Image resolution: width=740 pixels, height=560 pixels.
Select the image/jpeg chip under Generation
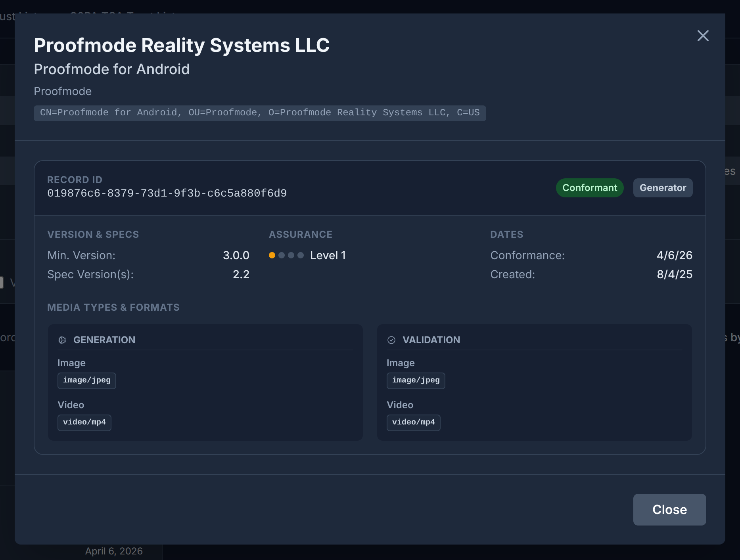click(x=87, y=380)
